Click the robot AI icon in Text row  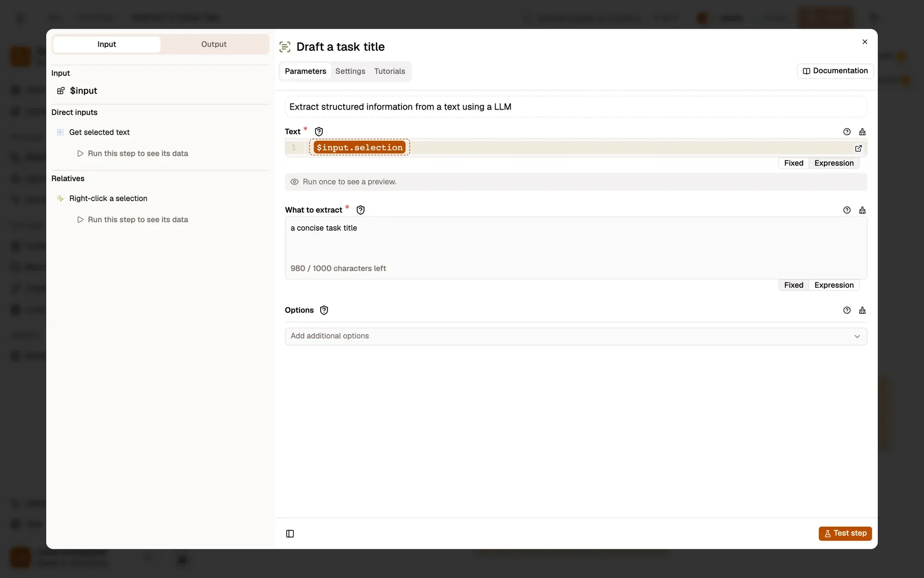[862, 132]
